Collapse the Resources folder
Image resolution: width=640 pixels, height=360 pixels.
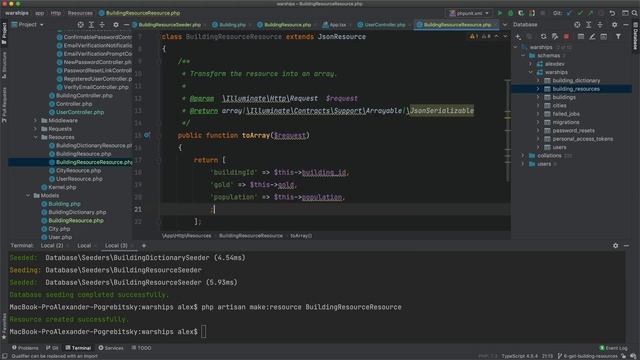36,138
